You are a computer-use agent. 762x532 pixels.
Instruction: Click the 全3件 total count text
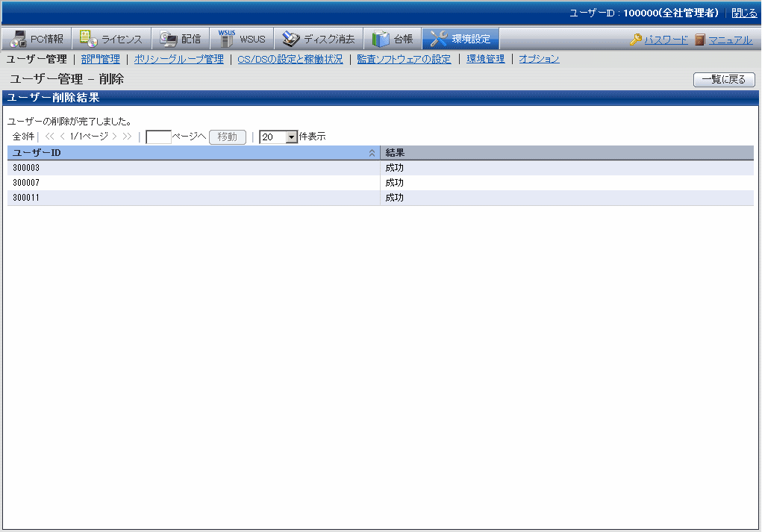[23, 137]
